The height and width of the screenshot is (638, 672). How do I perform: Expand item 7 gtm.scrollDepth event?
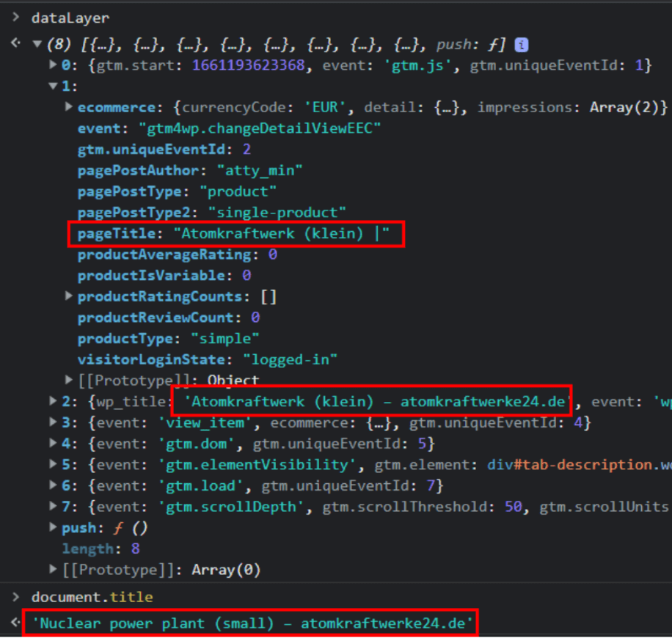pyautogui.click(x=53, y=507)
